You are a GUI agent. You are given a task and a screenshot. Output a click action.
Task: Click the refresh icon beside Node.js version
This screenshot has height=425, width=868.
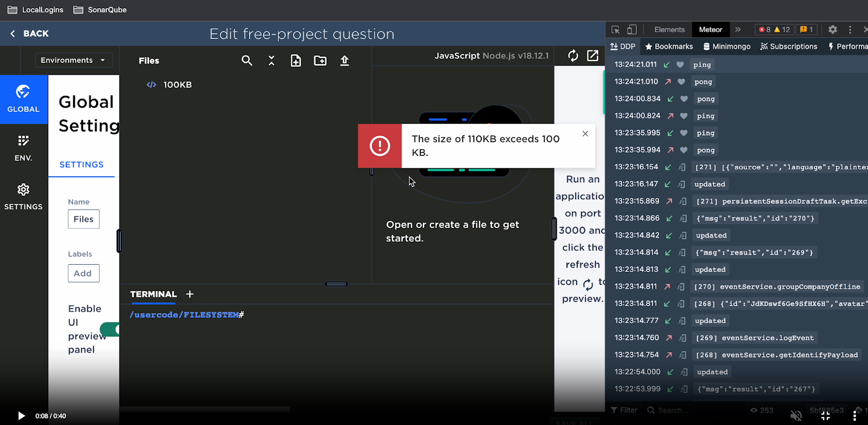point(573,56)
